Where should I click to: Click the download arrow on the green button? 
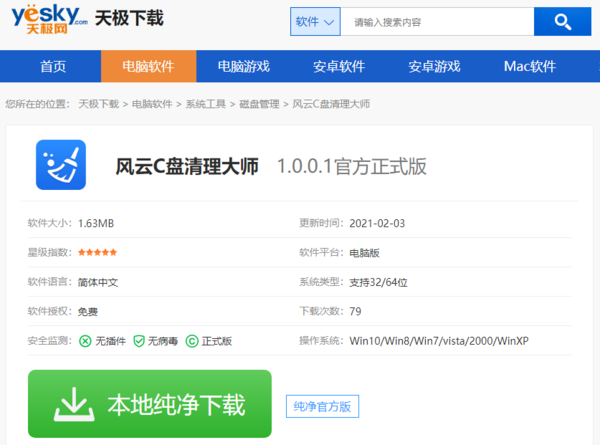(x=73, y=404)
